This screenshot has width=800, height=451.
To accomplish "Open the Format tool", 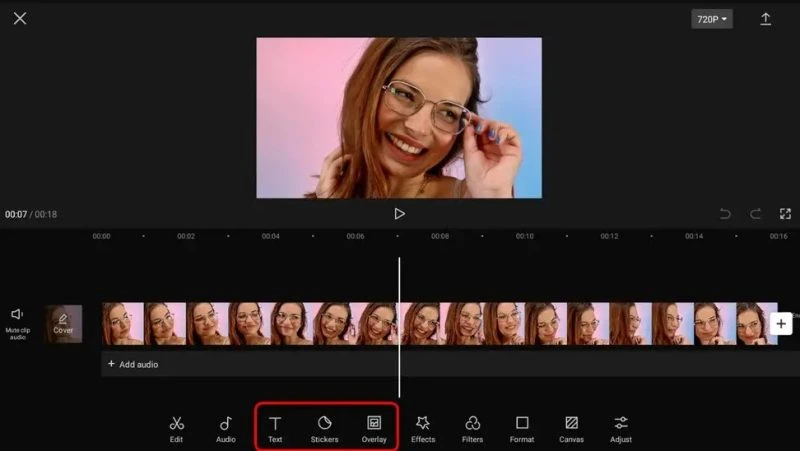I will (522, 429).
